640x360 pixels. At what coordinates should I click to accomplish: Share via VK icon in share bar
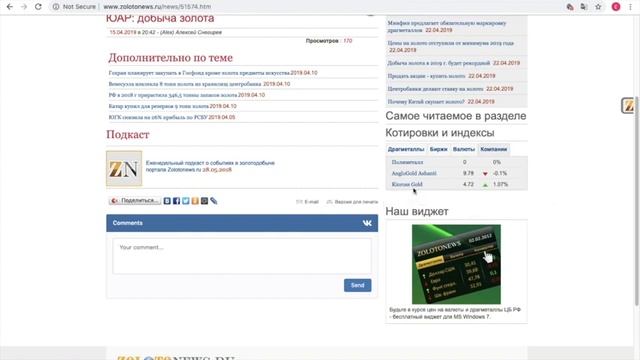(167, 201)
